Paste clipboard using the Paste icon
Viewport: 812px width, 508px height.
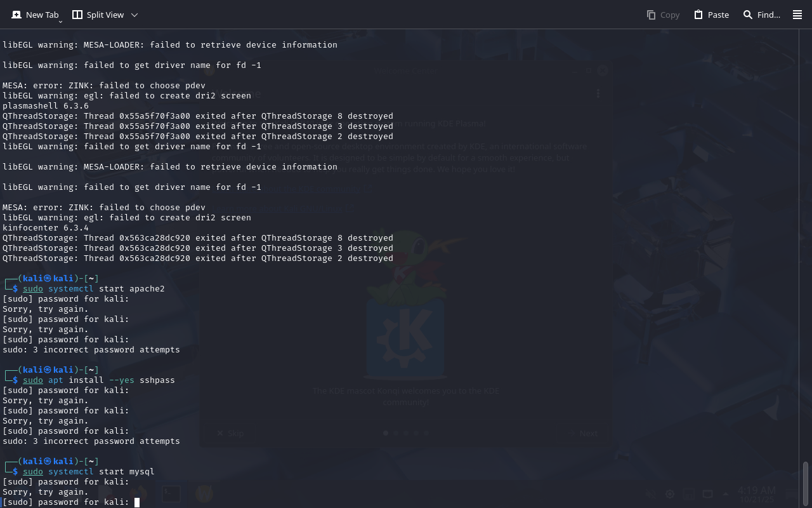[698, 15]
